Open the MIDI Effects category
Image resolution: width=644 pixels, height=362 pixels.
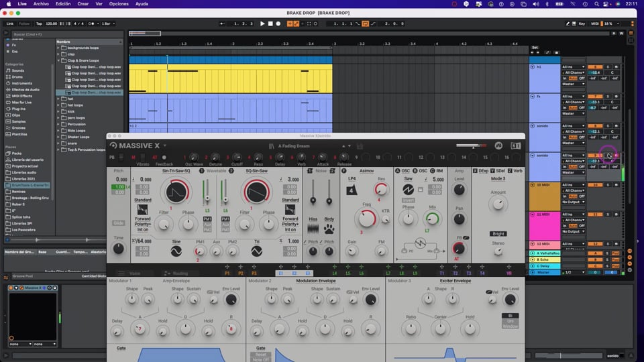pos(21,96)
